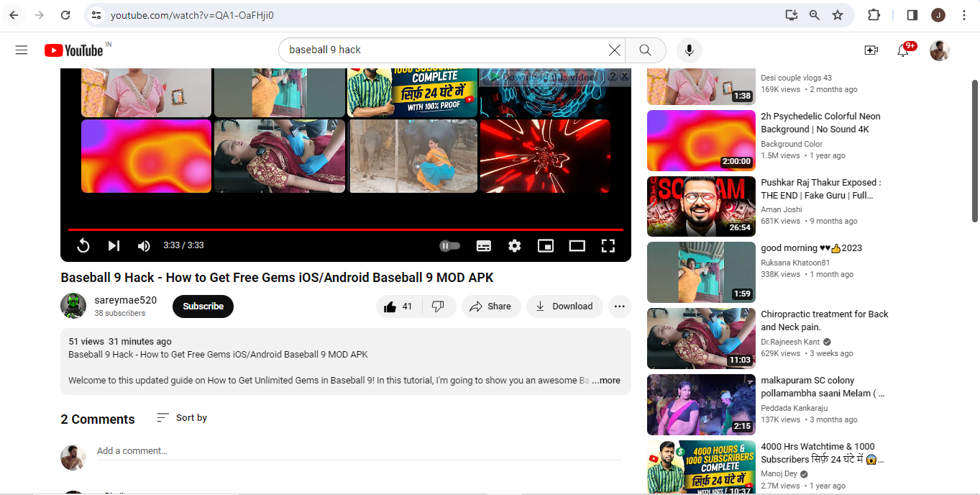
Task: Click the red video progress bar
Action: (346, 230)
